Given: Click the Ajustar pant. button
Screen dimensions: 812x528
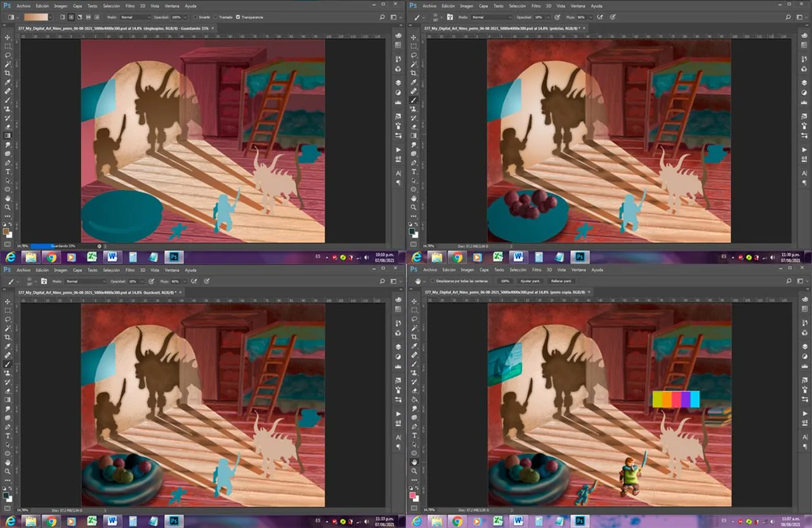Looking at the screenshot, I should point(532,280).
